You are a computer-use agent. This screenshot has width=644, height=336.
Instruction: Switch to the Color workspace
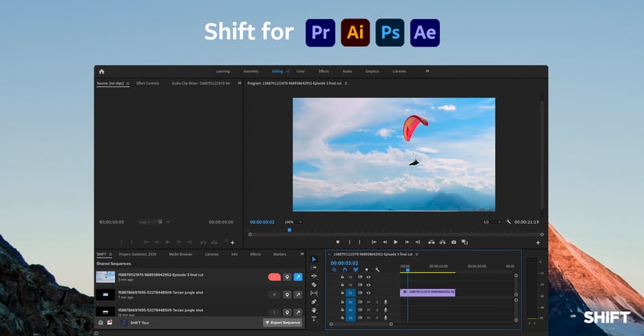point(301,71)
